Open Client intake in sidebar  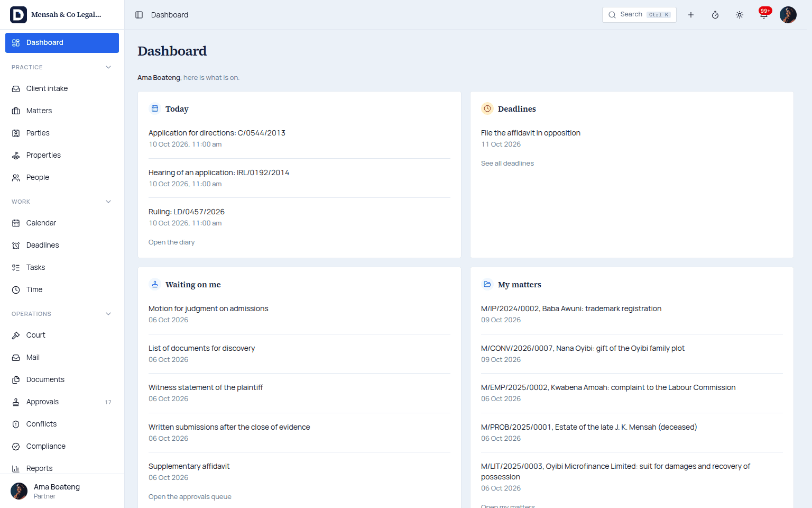tap(62, 88)
